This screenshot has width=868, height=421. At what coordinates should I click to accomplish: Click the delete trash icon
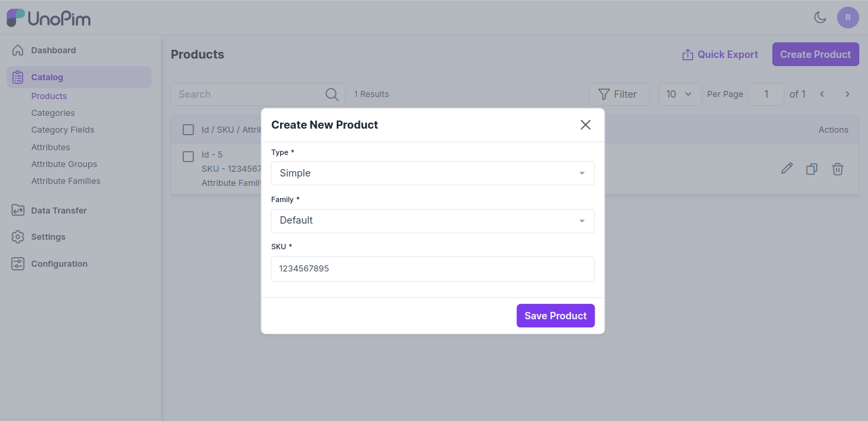838,169
